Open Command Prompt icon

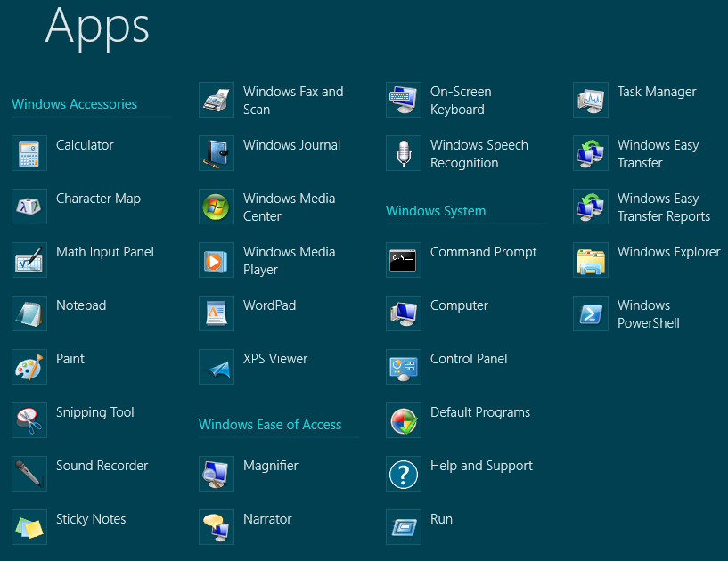[404, 260]
